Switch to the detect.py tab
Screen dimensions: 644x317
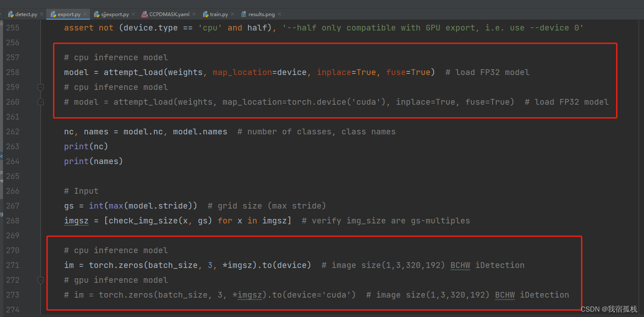coord(26,14)
